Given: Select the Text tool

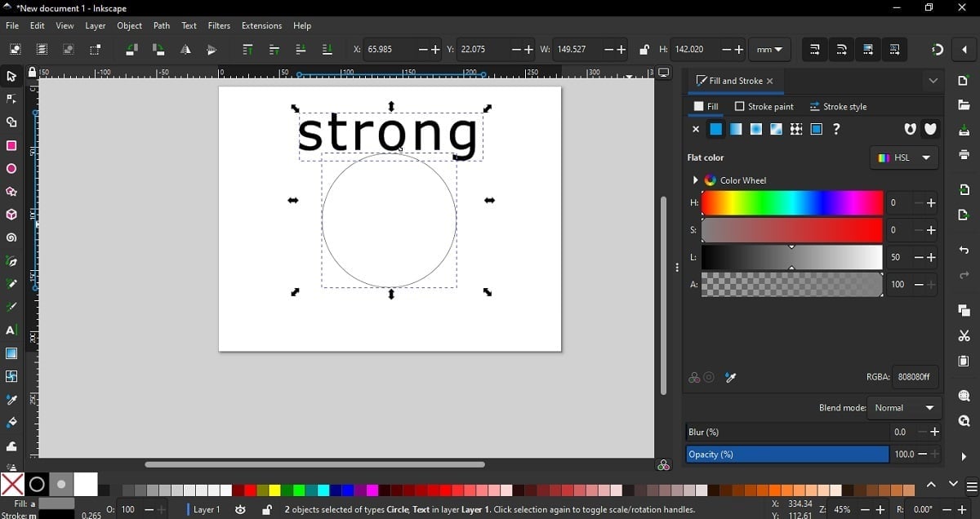Looking at the screenshot, I should tap(11, 330).
